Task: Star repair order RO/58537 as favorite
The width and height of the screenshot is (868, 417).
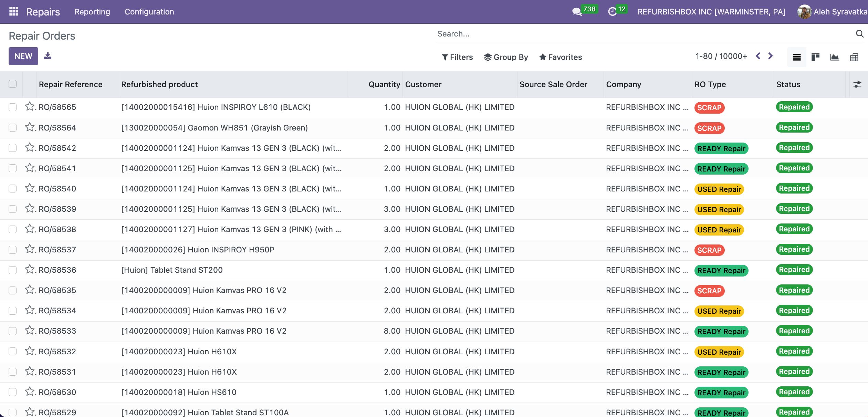Action: tap(30, 249)
